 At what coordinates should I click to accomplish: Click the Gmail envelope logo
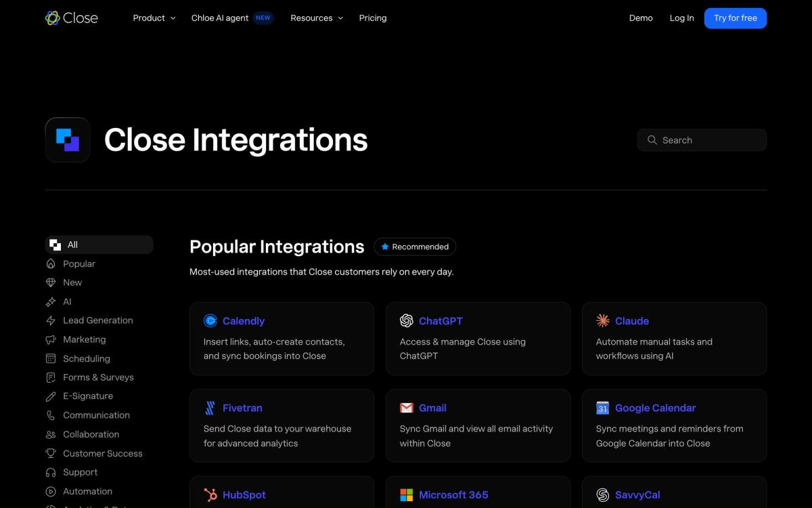(x=407, y=408)
